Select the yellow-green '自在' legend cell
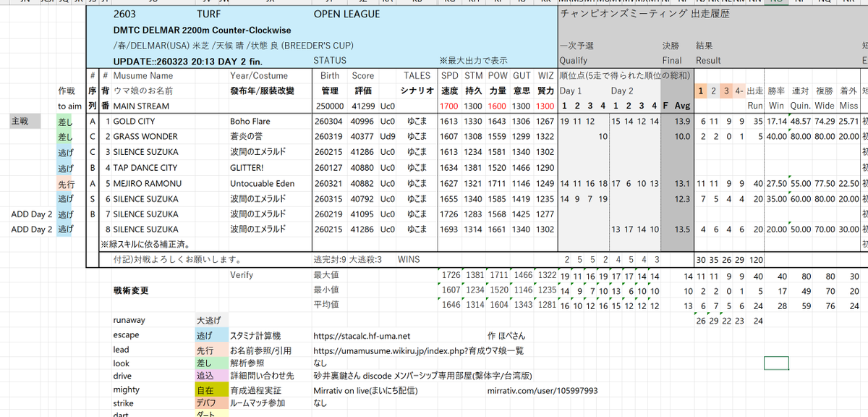868x417 pixels. 210,390
